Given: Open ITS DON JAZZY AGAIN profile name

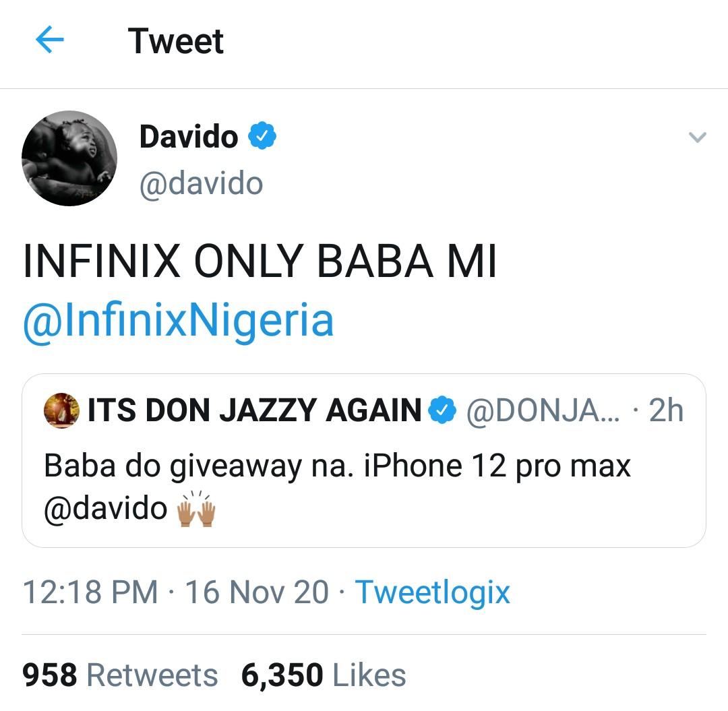Looking at the screenshot, I should [x=254, y=410].
